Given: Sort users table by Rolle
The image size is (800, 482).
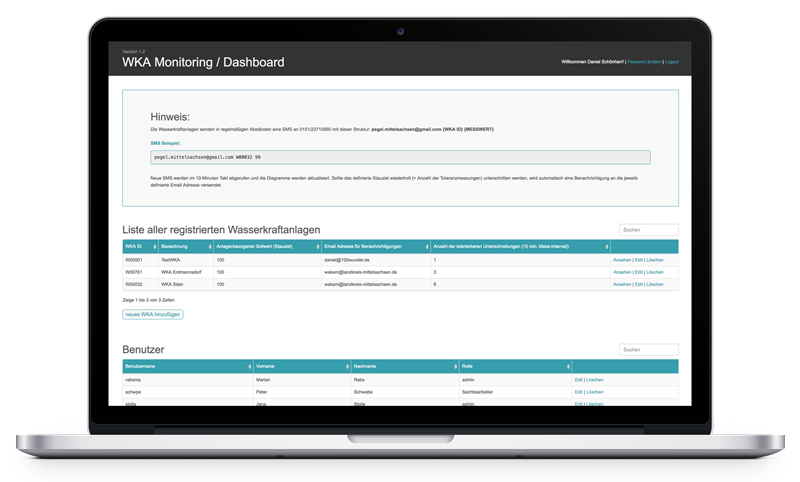Looking at the screenshot, I should tap(515, 367).
